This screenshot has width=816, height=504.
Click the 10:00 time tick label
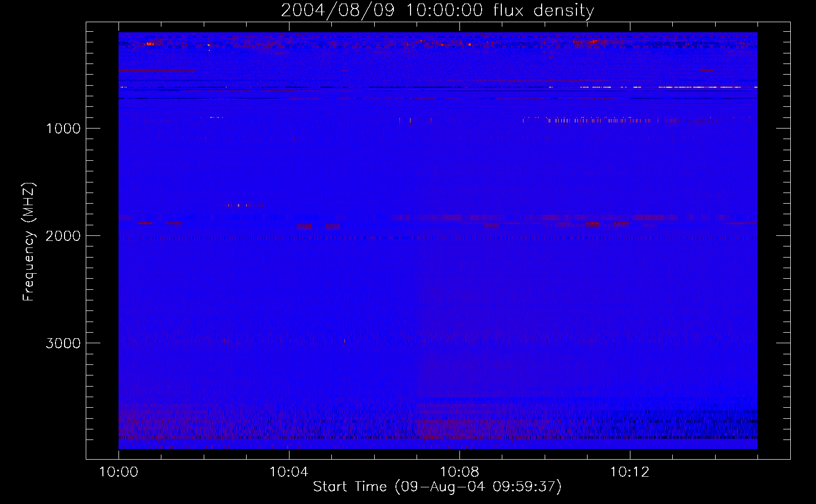point(119,472)
